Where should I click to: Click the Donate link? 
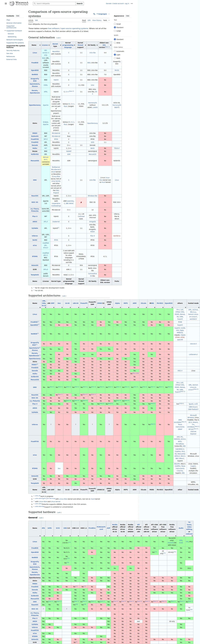(x=109, y=4)
